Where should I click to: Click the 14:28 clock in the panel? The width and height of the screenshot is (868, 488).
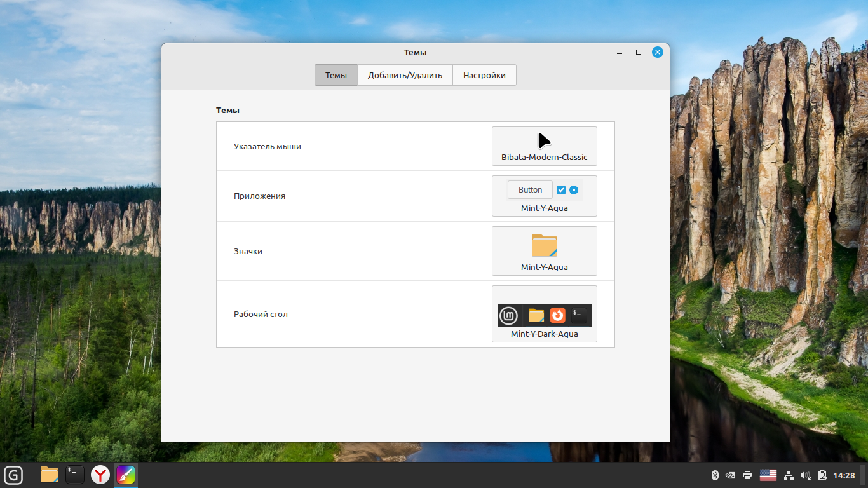pyautogui.click(x=844, y=475)
